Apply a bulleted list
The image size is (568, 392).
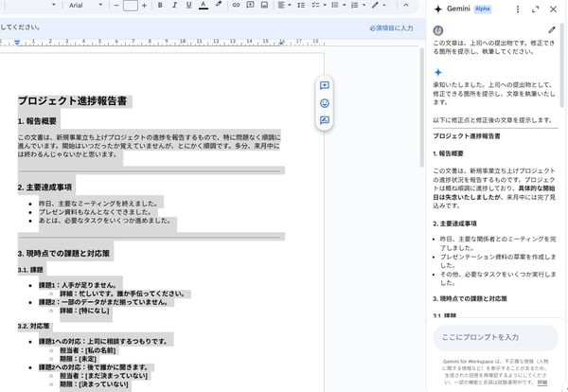coord(335,5)
